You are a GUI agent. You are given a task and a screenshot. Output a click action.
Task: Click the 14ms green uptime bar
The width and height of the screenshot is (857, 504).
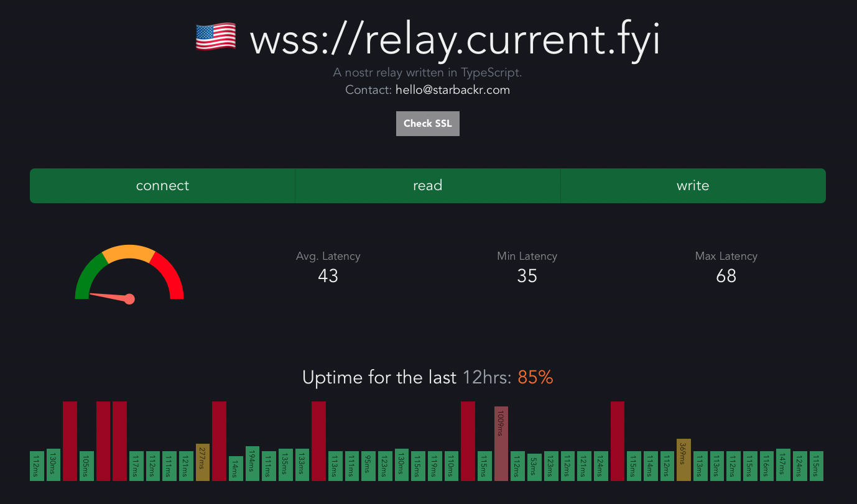click(236, 468)
